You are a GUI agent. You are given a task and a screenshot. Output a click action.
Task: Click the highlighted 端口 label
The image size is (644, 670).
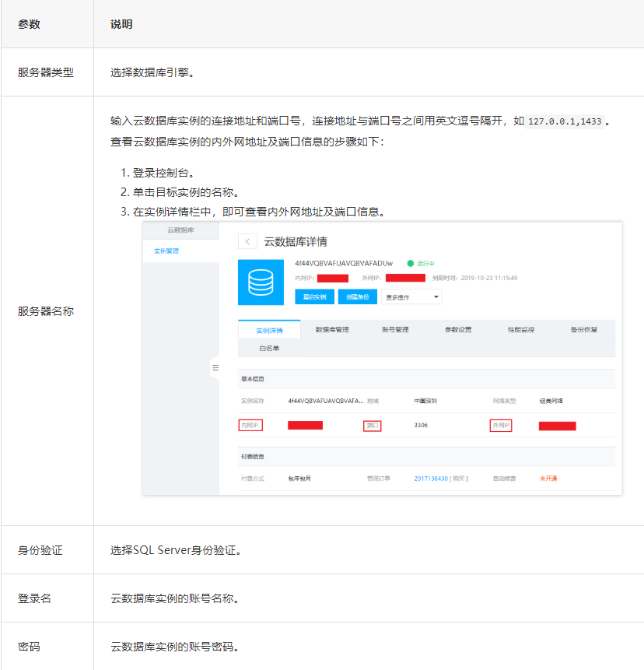click(x=373, y=426)
